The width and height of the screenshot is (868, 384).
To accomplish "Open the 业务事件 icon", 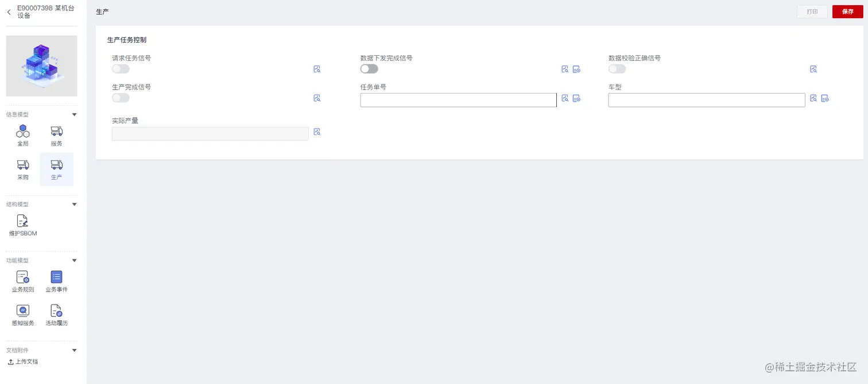I will tap(56, 277).
